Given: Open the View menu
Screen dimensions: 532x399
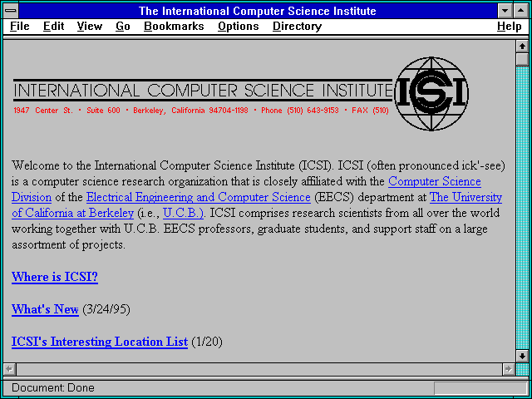Looking at the screenshot, I should [90, 26].
